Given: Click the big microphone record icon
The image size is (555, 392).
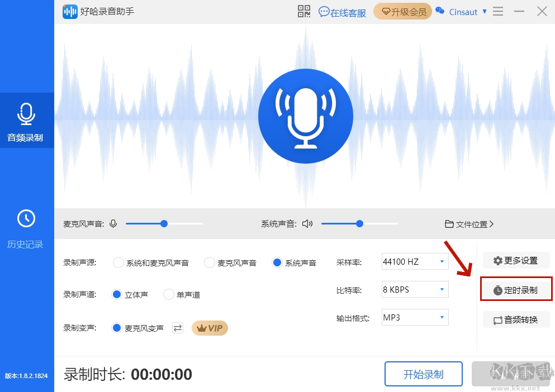Looking at the screenshot, I should coord(305,116).
